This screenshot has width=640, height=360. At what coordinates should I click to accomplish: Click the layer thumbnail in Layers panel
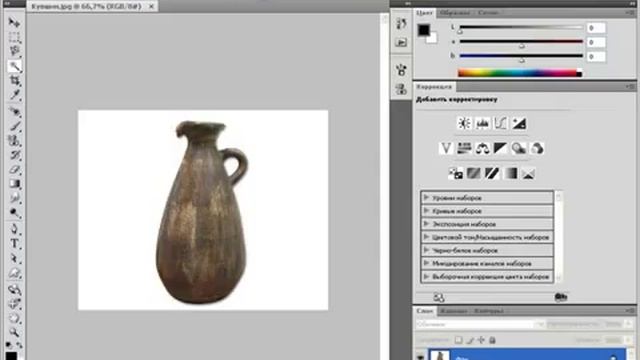coord(440,355)
